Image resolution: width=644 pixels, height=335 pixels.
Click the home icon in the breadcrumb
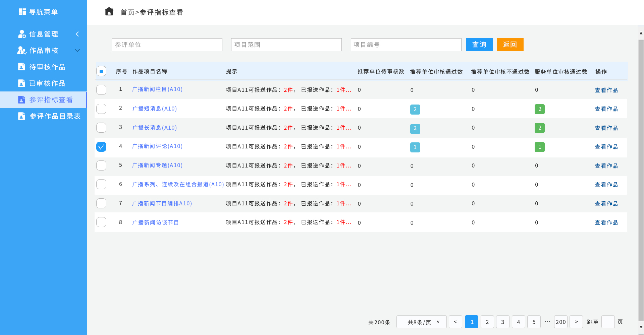point(109,12)
